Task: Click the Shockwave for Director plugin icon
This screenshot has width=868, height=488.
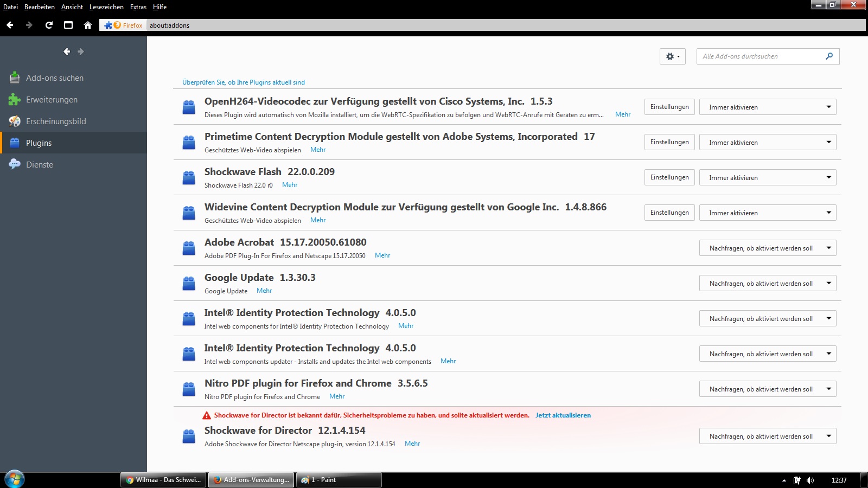Action: (189, 436)
